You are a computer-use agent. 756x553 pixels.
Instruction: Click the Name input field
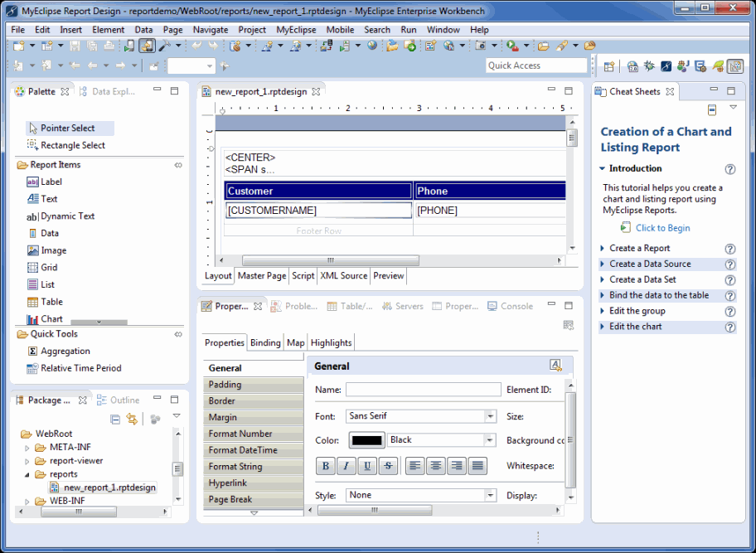[423, 389]
